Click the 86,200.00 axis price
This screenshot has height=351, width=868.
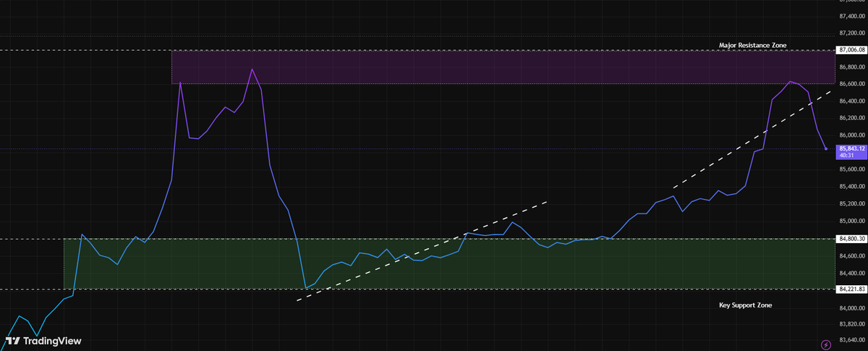pos(852,118)
